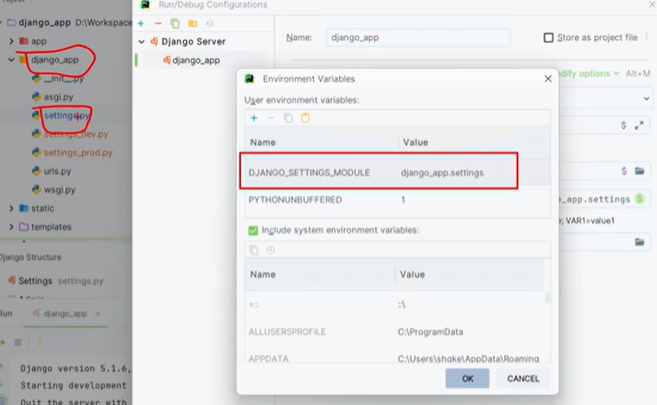Switch to django_app tab in Run panel
The width and height of the screenshot is (657, 405).
(x=65, y=313)
